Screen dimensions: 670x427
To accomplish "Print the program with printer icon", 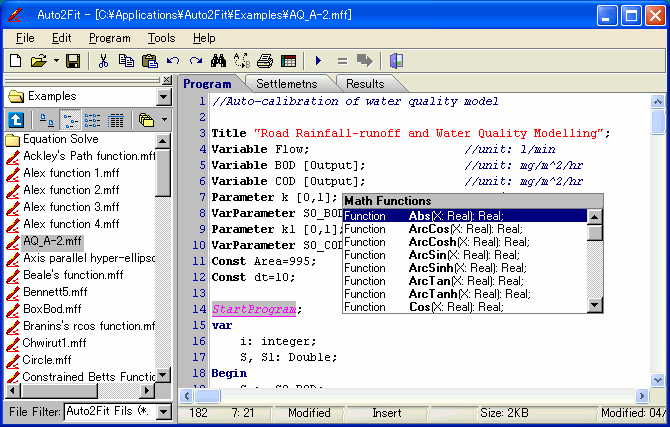I will pos(265,61).
